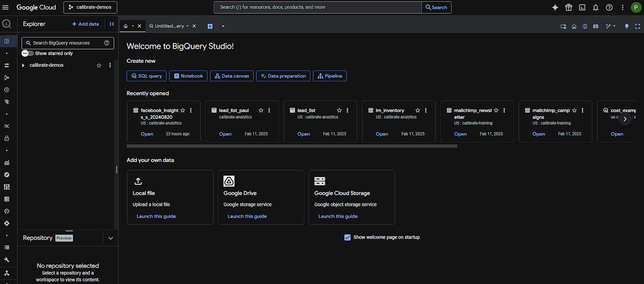The height and width of the screenshot is (284, 644).
Task: Click the gift free trial icon
Action: pyautogui.click(x=569, y=7)
